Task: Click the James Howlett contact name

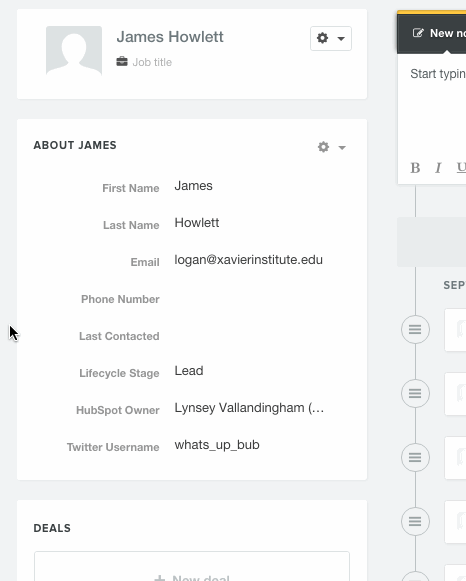Action: tap(170, 37)
